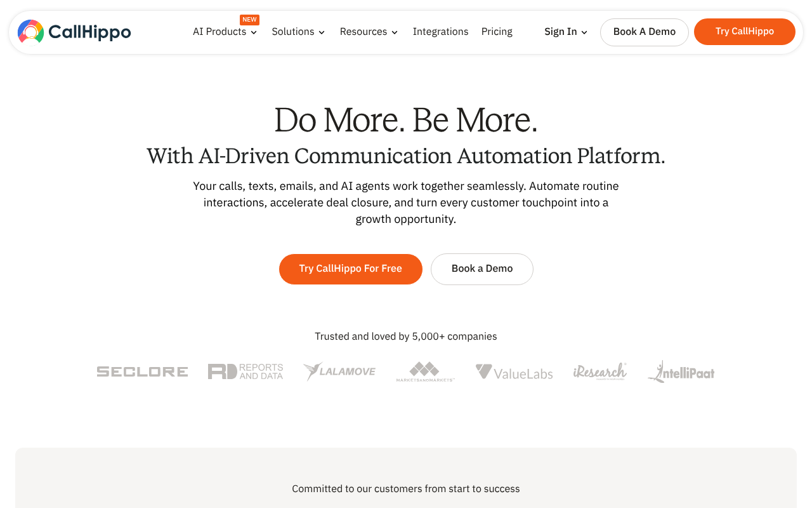Click the Seclore company logo
Screen dimensions: 812x508
pos(142,371)
